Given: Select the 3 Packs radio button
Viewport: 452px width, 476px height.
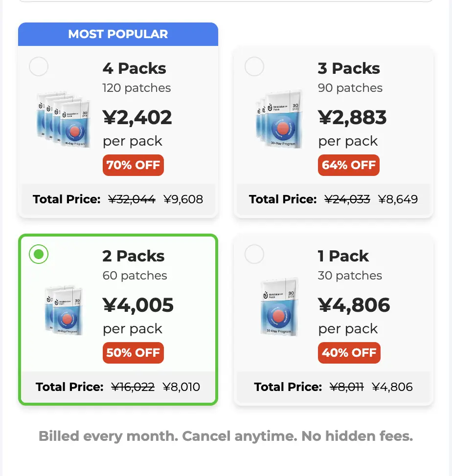Looking at the screenshot, I should 254,66.
